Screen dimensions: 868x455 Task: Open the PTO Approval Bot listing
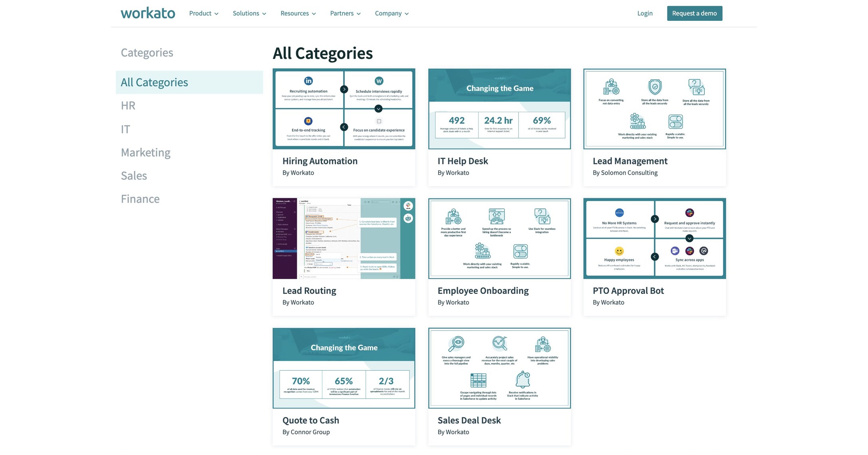(x=654, y=238)
